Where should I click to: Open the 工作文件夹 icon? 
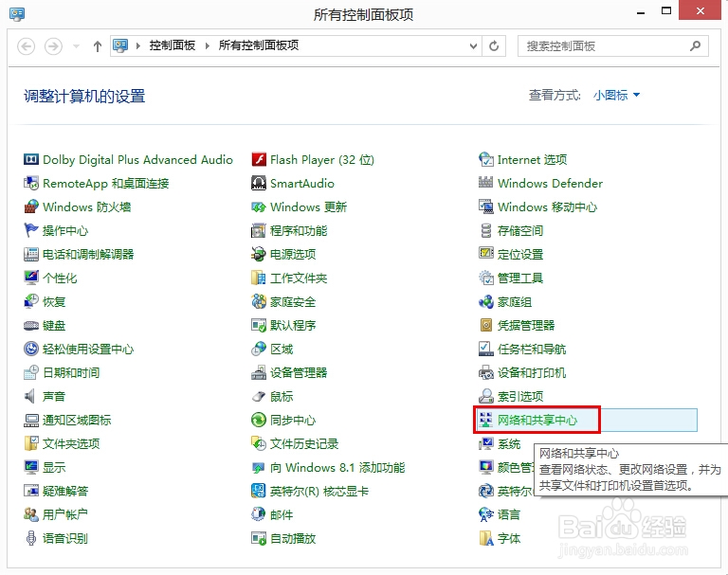click(258, 278)
